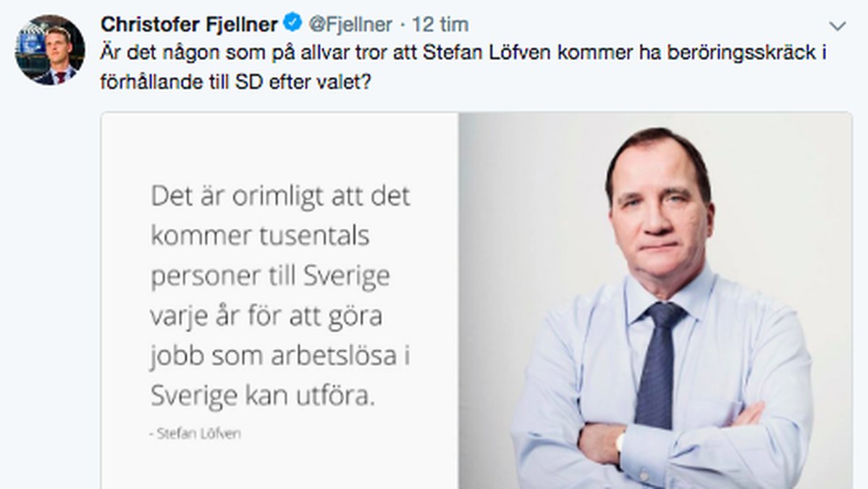Viewport: 868px width, 489px height.
Task: Click quote line 'Det är orimligt att det'
Action: [x=280, y=196]
